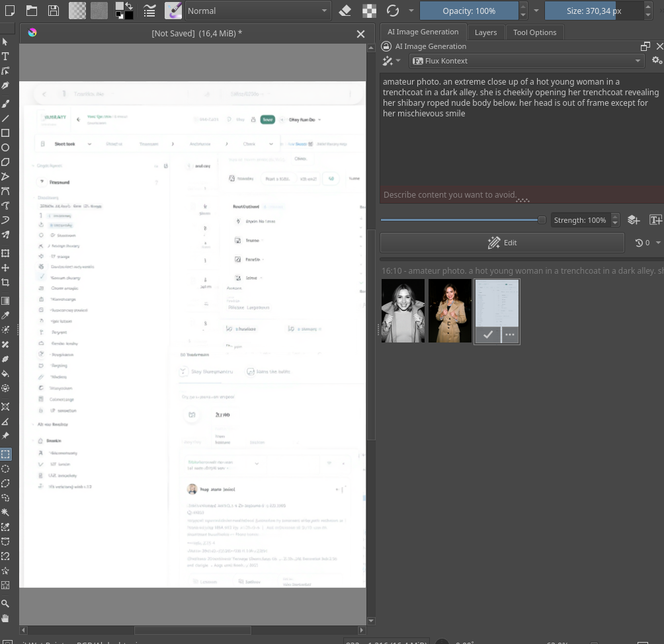Open the queue options dropdown arrow
This screenshot has width=664, height=644.
658,243
